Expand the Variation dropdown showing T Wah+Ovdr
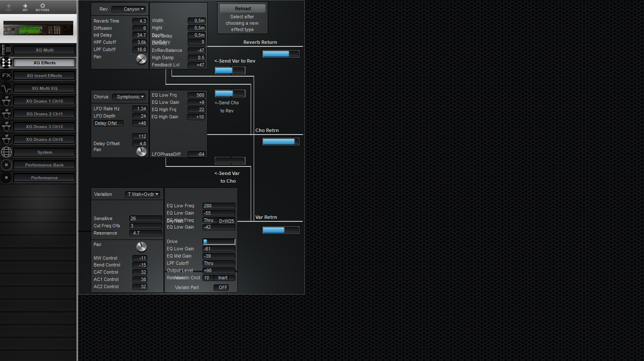 click(143, 195)
